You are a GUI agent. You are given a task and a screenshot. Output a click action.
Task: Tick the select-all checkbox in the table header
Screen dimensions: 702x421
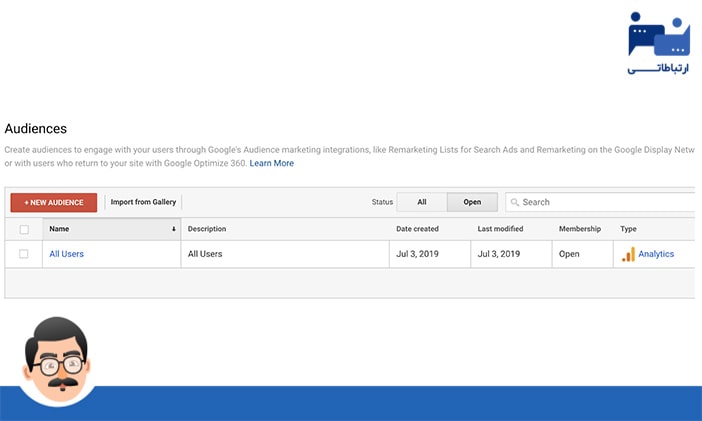[24, 229]
